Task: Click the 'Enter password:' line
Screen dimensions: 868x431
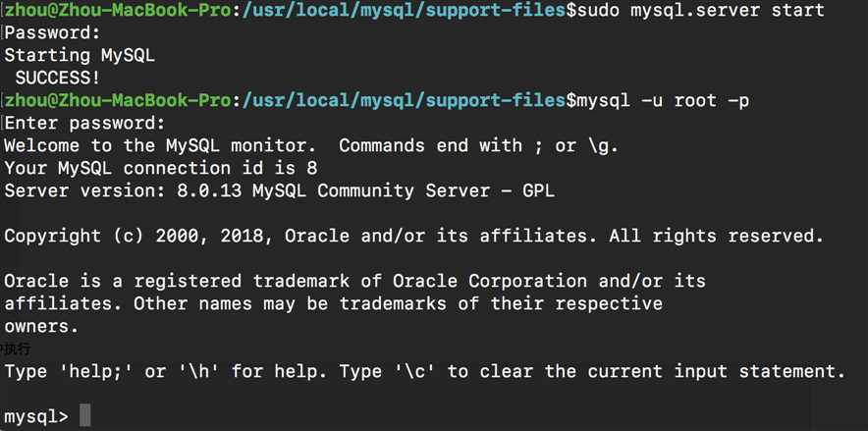Action: pos(84,123)
